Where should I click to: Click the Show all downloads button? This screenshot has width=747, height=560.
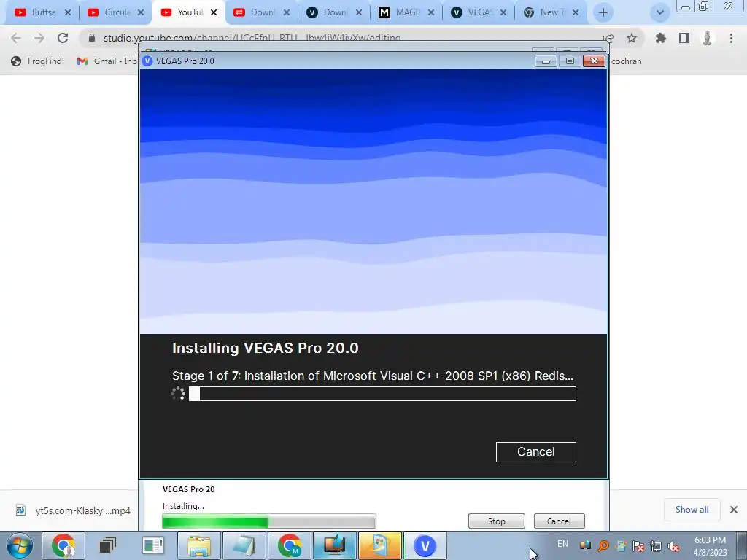[692, 510]
